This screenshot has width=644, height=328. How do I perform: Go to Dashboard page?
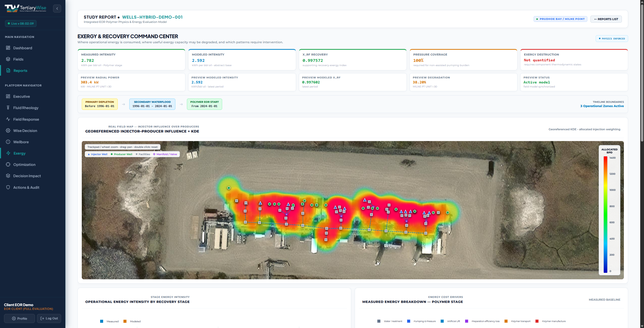[33, 48]
